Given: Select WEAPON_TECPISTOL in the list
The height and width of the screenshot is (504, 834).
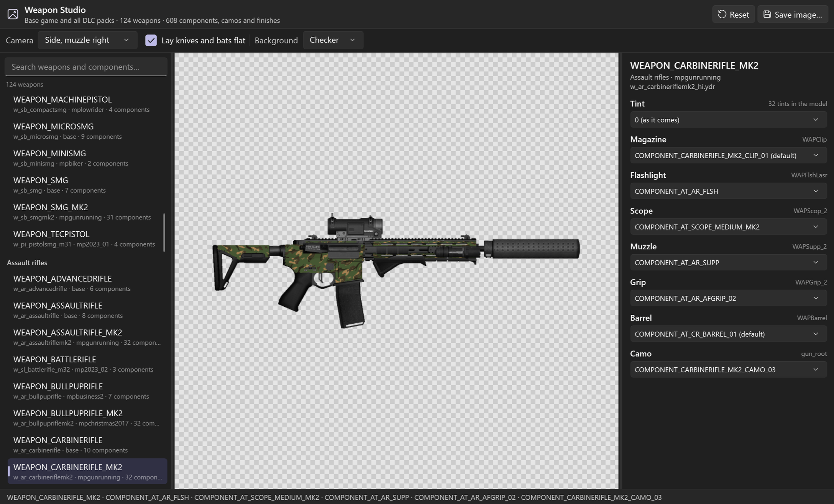Looking at the screenshot, I should pos(87,239).
